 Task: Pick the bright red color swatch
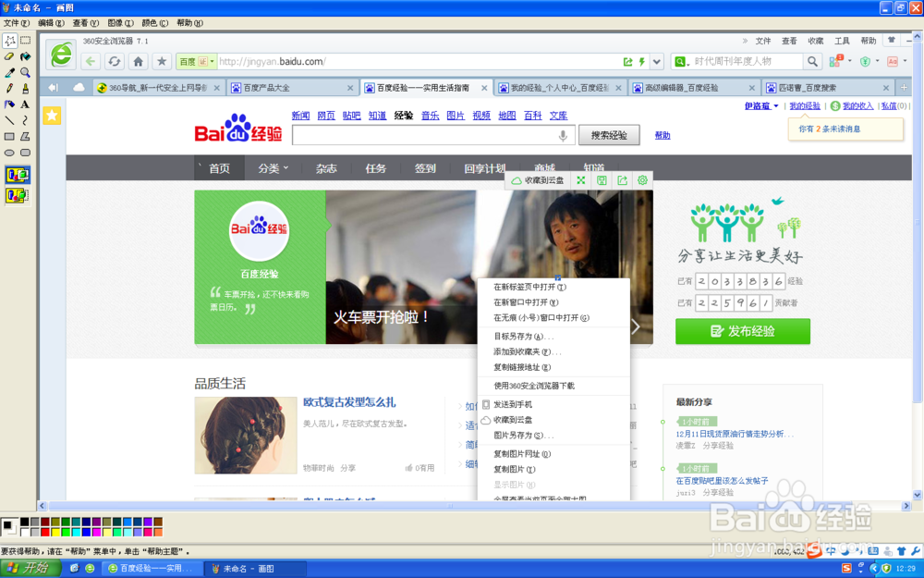pyautogui.click(x=44, y=532)
